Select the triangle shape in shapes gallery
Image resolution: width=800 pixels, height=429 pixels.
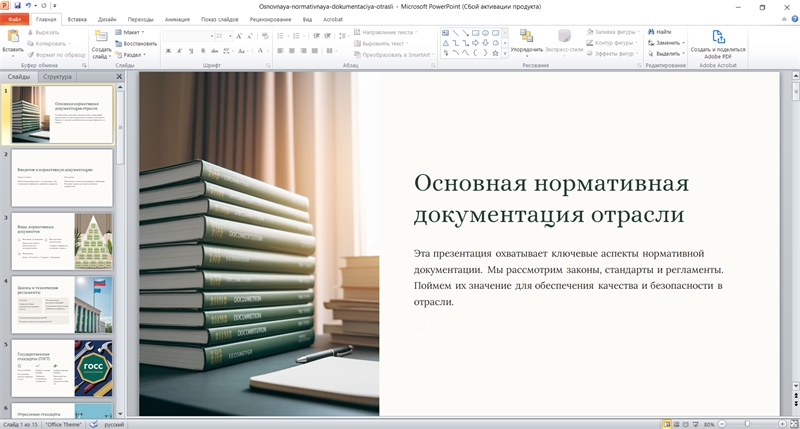[x=446, y=43]
